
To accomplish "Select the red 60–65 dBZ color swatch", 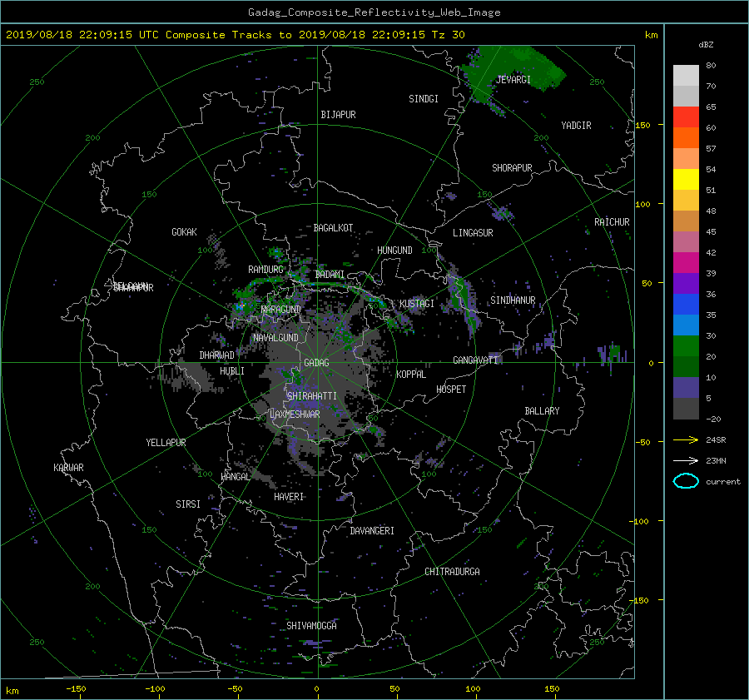I will tap(686, 117).
